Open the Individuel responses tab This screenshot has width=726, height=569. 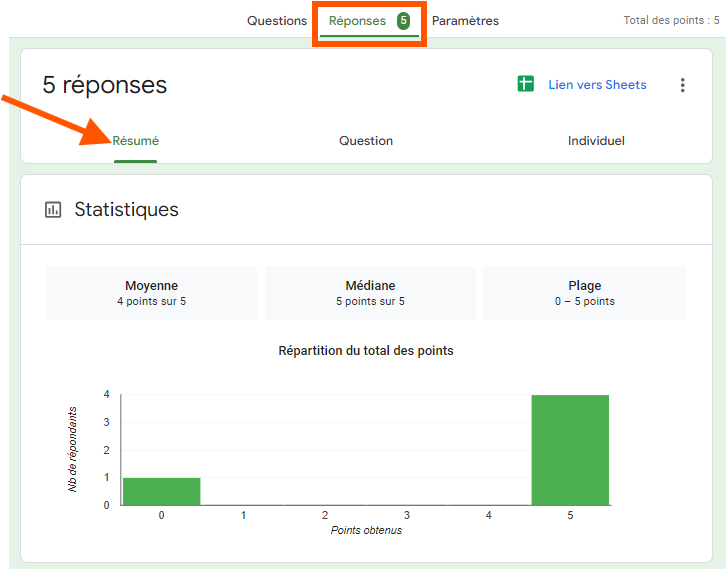596,141
